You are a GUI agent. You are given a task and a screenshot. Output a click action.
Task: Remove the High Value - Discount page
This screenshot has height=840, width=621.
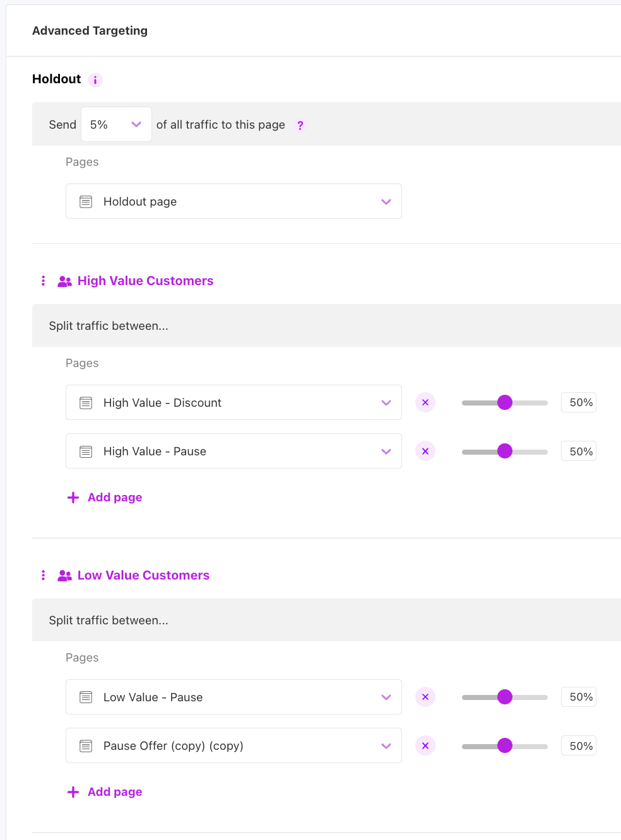(425, 402)
